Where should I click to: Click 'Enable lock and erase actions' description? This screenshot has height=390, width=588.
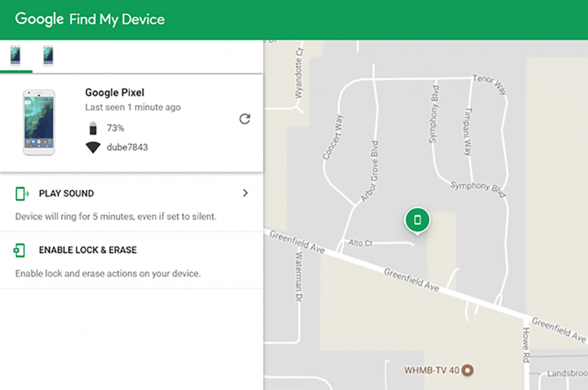click(x=108, y=274)
